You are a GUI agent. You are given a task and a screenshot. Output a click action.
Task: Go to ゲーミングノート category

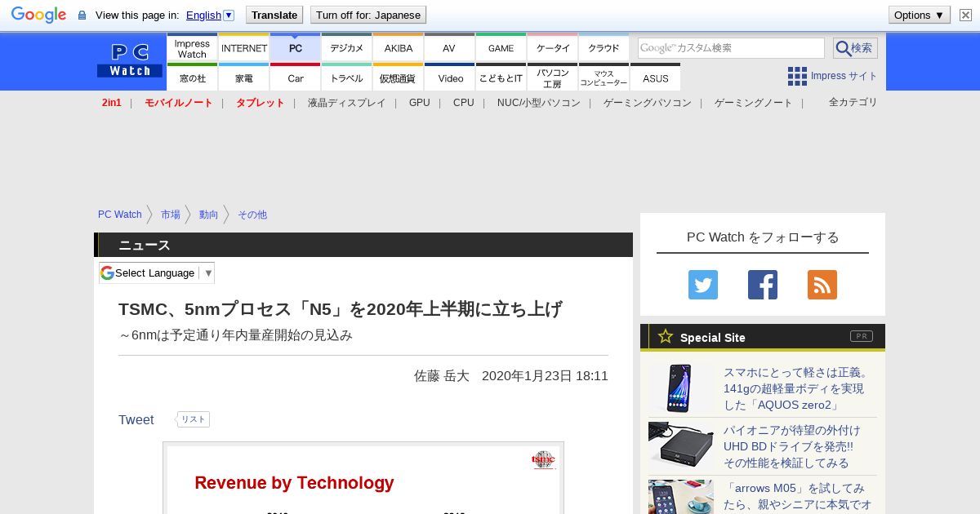coord(754,103)
